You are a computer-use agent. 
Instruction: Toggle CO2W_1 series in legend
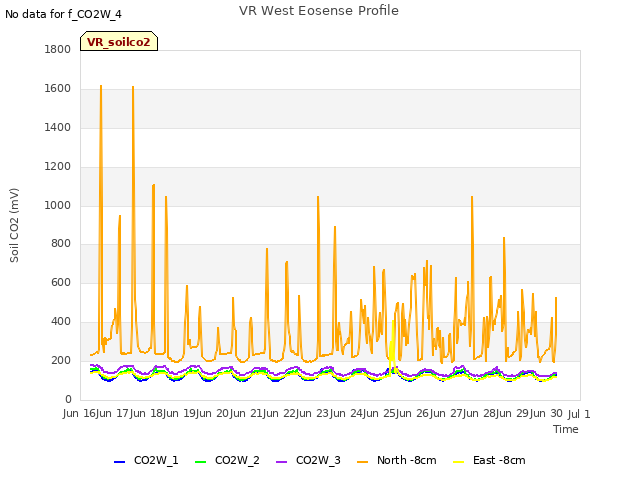click(x=146, y=460)
